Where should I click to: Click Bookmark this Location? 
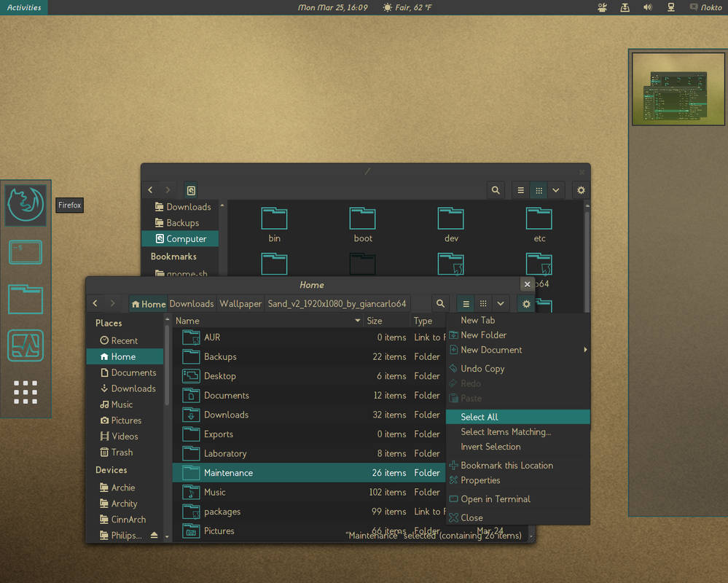[x=517, y=465]
